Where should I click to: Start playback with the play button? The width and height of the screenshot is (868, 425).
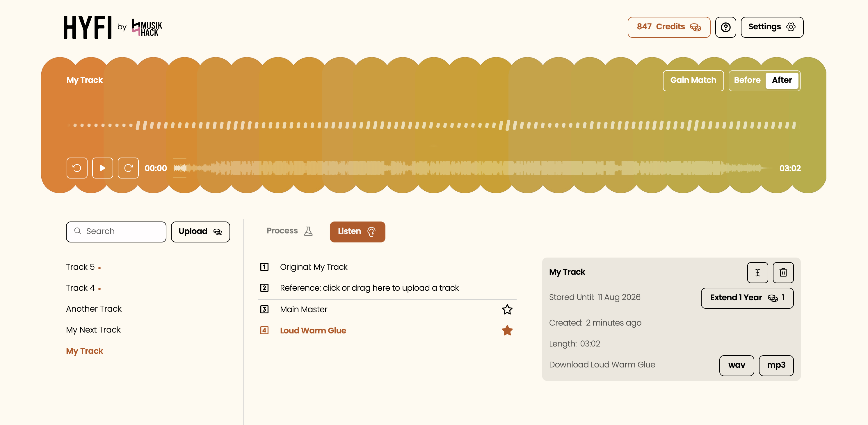point(102,168)
